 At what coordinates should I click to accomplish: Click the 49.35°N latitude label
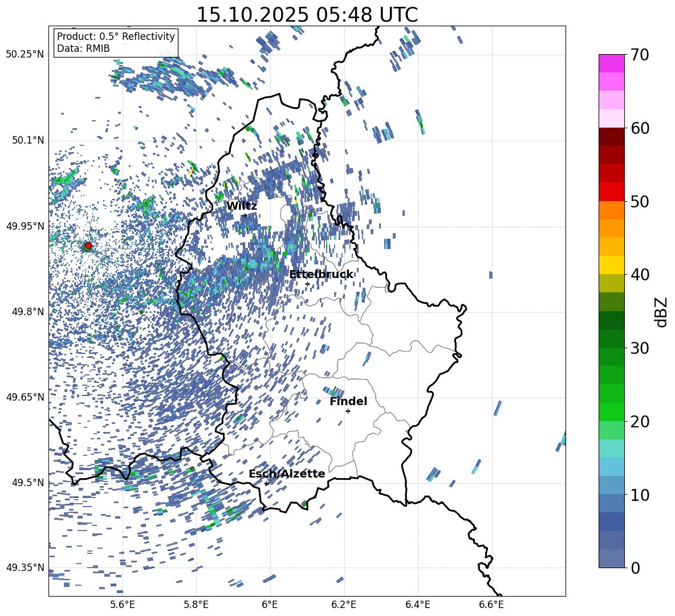pyautogui.click(x=25, y=568)
